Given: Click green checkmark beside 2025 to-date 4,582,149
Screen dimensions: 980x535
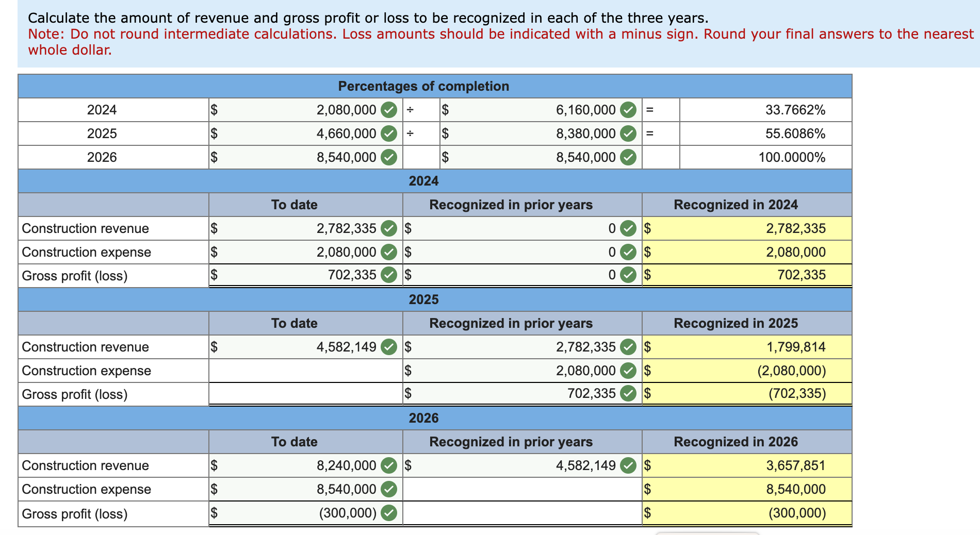Looking at the screenshot, I should coord(389,347).
